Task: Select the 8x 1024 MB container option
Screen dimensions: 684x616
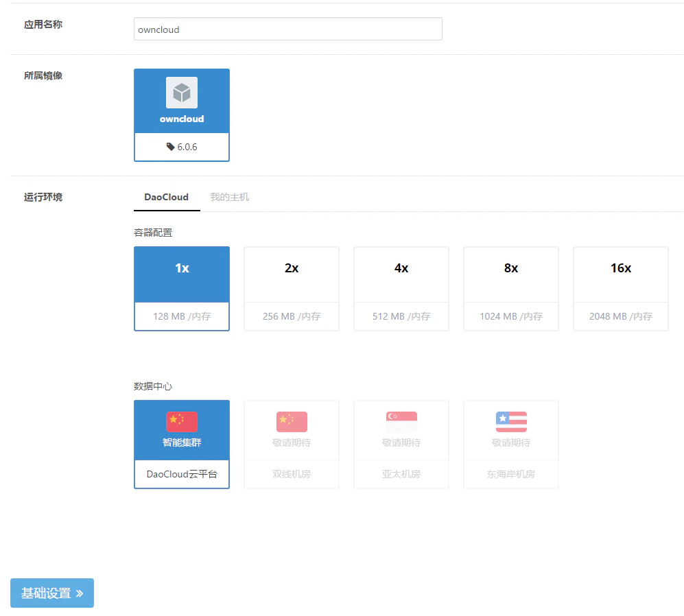Action: [x=511, y=289]
